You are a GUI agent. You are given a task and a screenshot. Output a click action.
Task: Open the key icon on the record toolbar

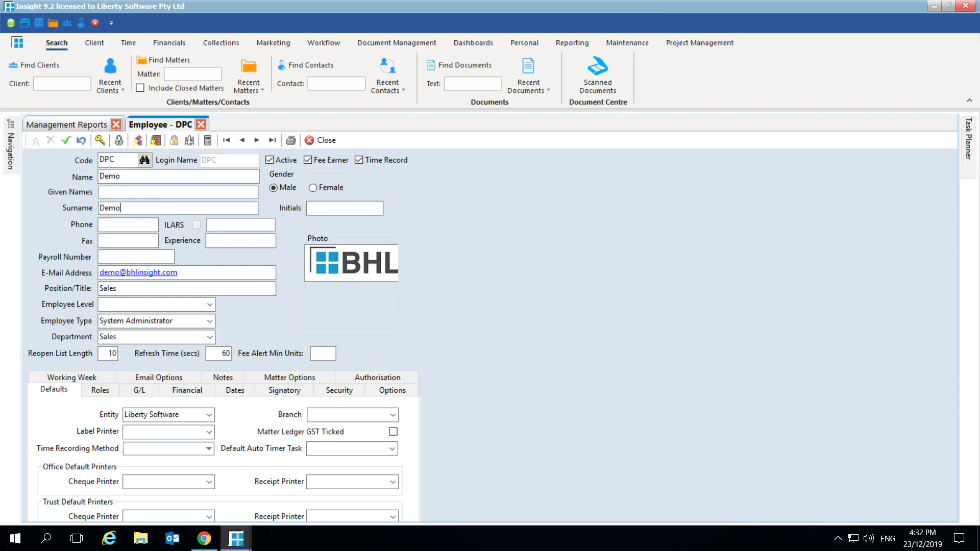pos(100,140)
